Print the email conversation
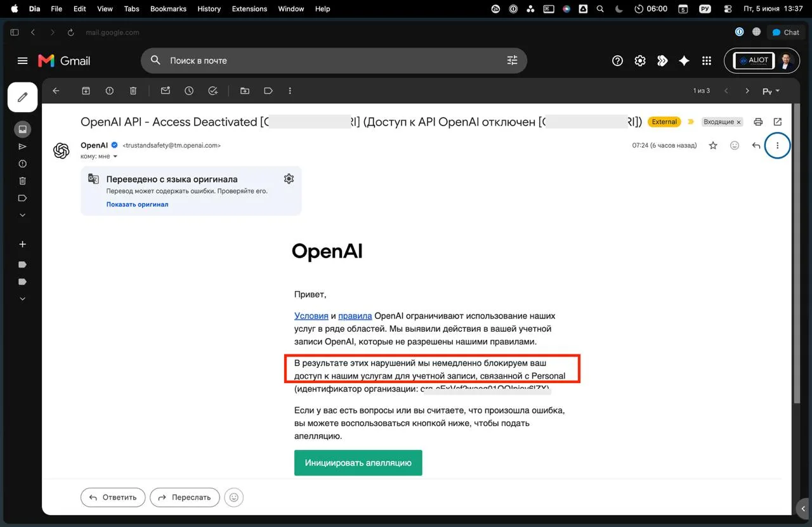The width and height of the screenshot is (812, 527). click(x=758, y=122)
